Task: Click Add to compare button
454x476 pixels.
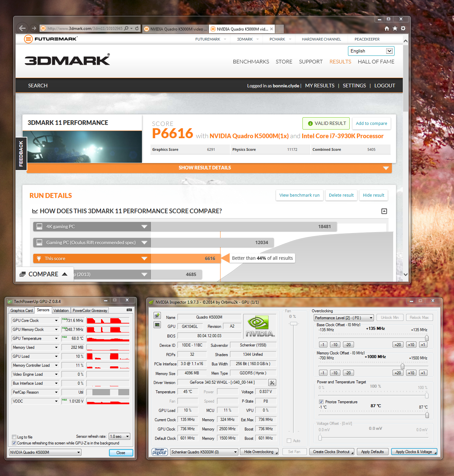Action: pyautogui.click(x=371, y=123)
